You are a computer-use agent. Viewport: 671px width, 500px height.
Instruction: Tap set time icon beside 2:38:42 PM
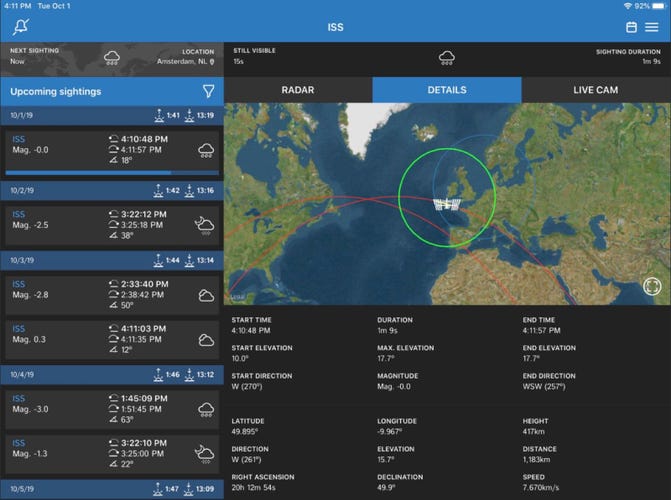tap(113, 295)
